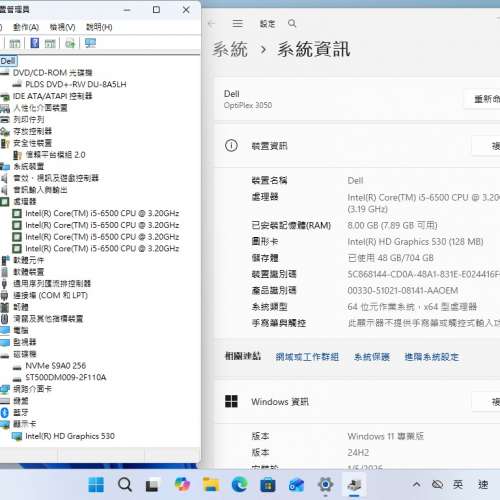Image resolution: width=500 pixels, height=500 pixels.
Task: Select 信賴平台模組 2.0 device
Action: 55,155
